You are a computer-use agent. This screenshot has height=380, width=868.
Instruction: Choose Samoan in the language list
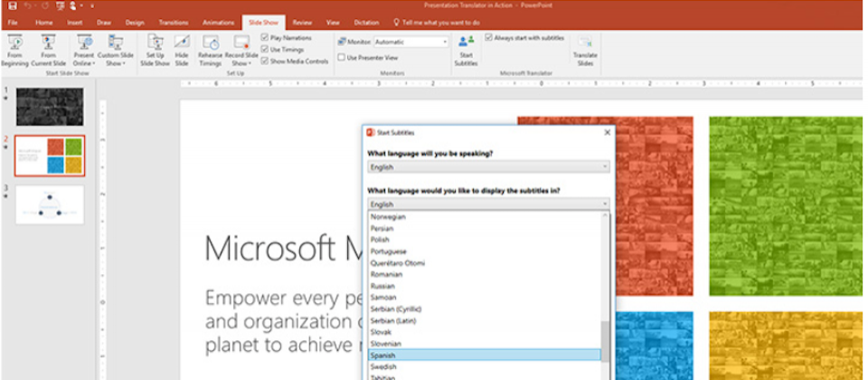[x=485, y=298]
